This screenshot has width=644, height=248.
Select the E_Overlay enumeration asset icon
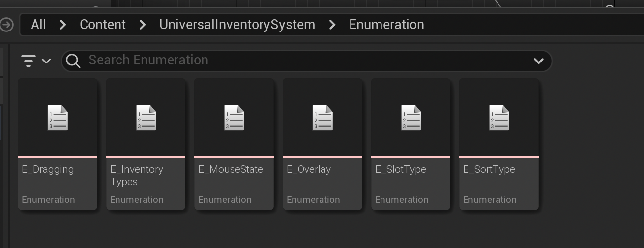[x=322, y=118]
